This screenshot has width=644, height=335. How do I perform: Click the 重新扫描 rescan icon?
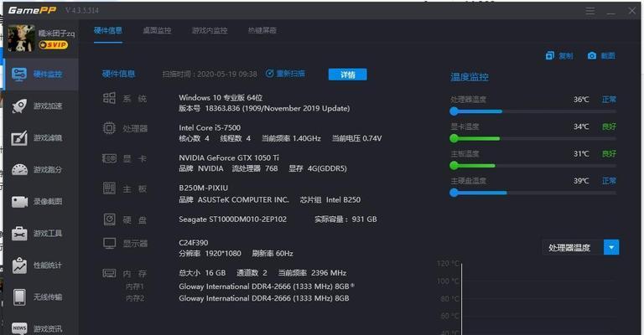point(269,74)
